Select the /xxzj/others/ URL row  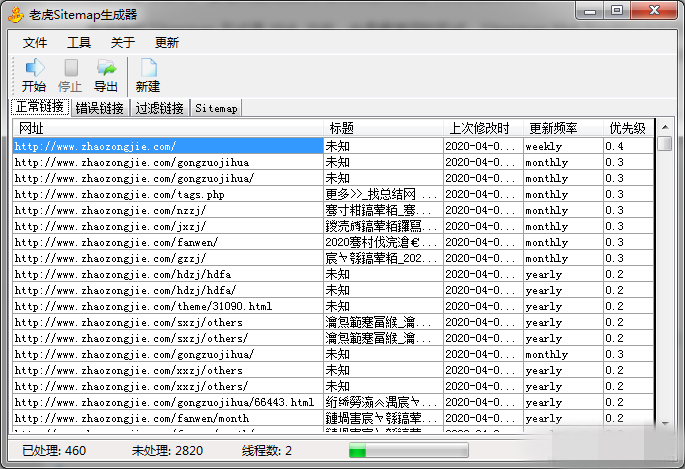333,386
